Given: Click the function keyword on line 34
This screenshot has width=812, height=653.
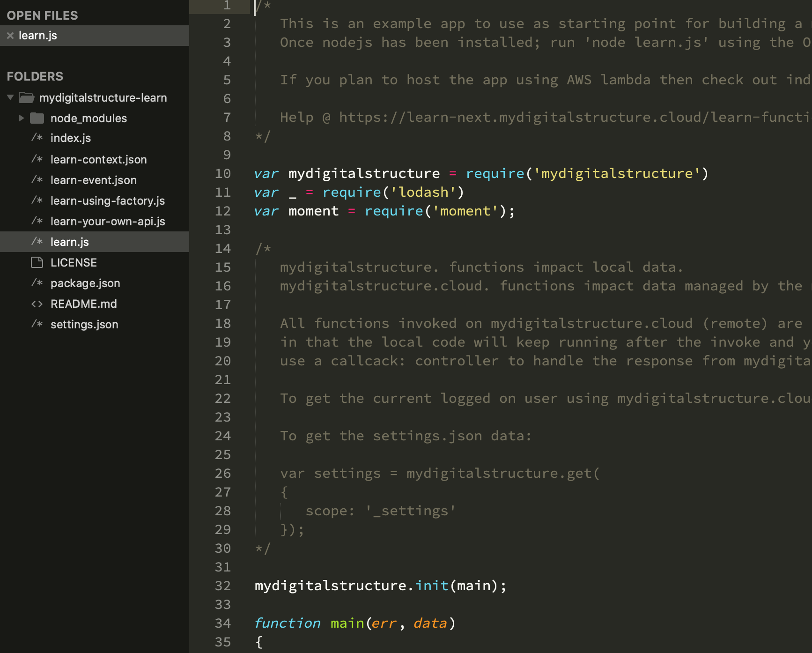Looking at the screenshot, I should click(288, 623).
